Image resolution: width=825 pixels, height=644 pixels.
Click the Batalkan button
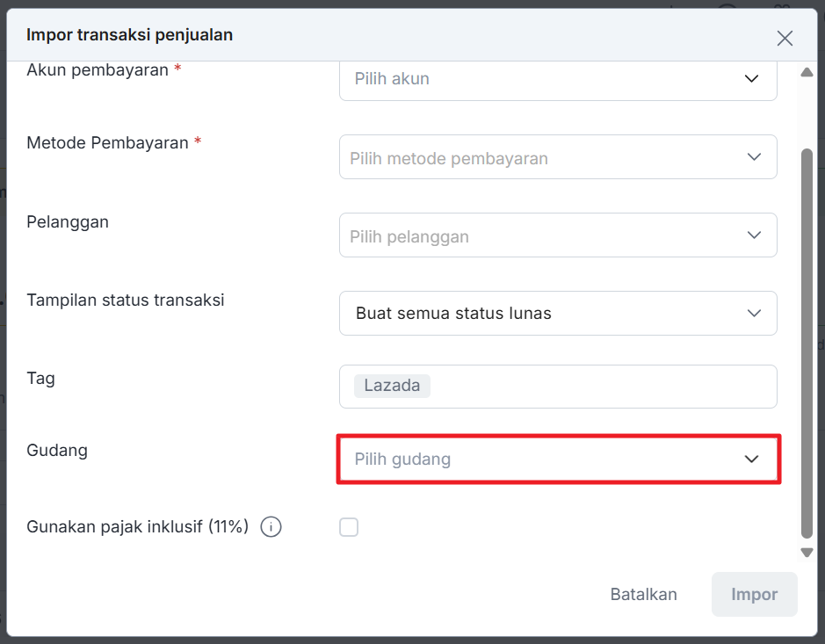tap(643, 594)
